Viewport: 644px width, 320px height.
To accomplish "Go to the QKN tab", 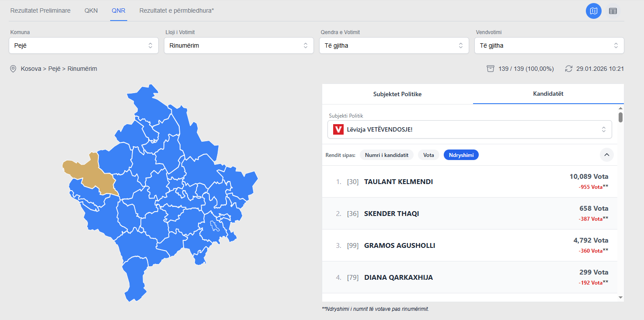I will (91, 10).
